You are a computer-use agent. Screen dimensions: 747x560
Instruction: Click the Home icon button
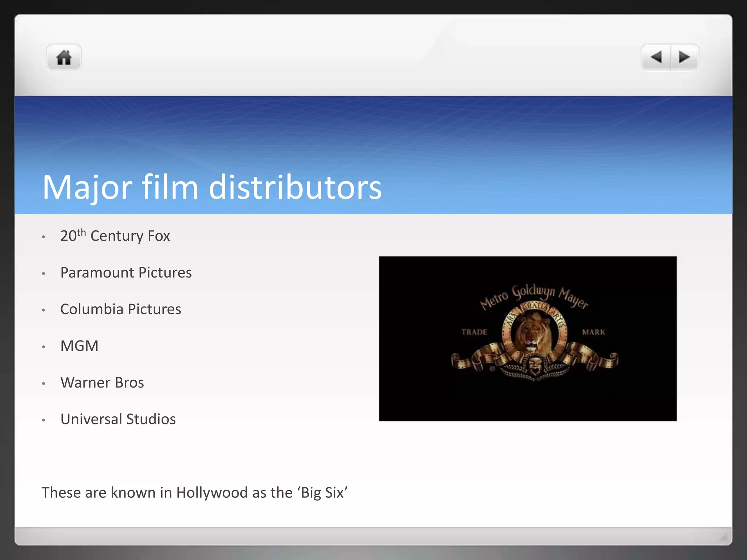coord(64,58)
